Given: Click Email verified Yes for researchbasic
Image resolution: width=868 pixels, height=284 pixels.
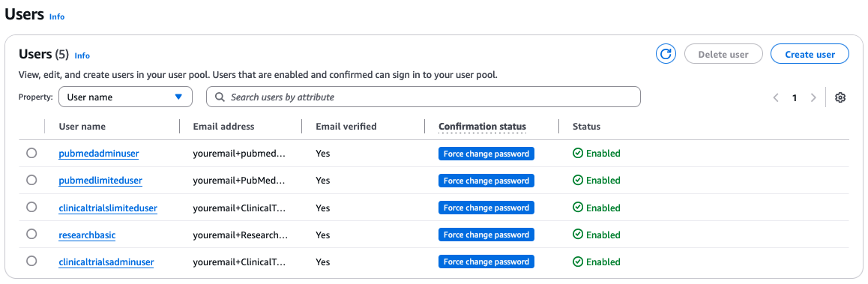Looking at the screenshot, I should tap(323, 235).
